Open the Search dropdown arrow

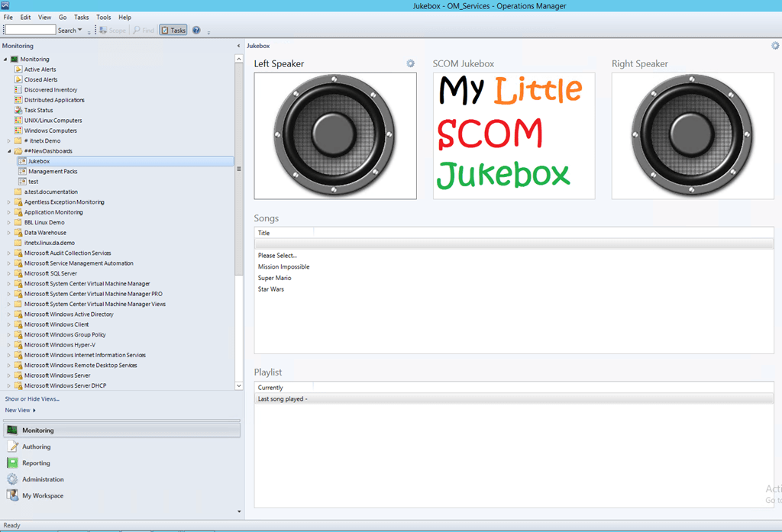[79, 30]
